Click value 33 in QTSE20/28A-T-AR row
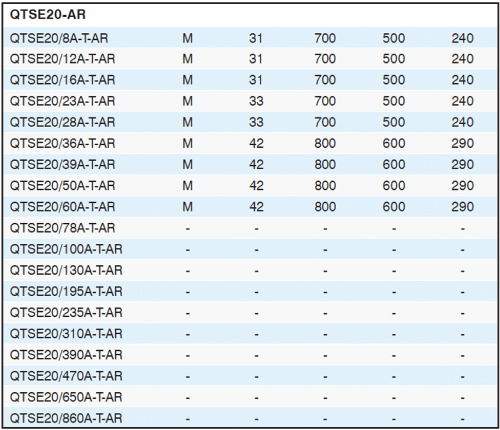The height and width of the screenshot is (430, 500). 256,122
